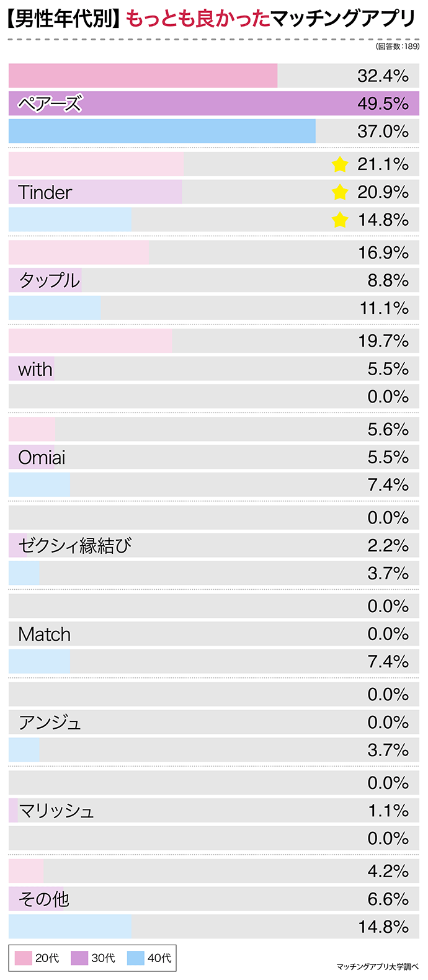Image resolution: width=428 pixels, height=980 pixels.
Task: Click the 49.5% value for ペアーズ
Action: coord(383,104)
